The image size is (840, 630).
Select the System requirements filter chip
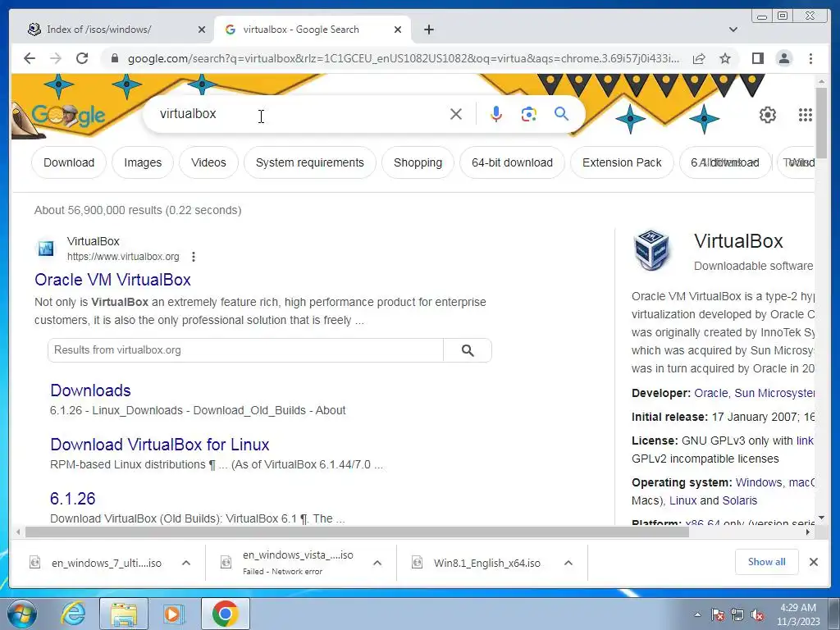pyautogui.click(x=309, y=162)
